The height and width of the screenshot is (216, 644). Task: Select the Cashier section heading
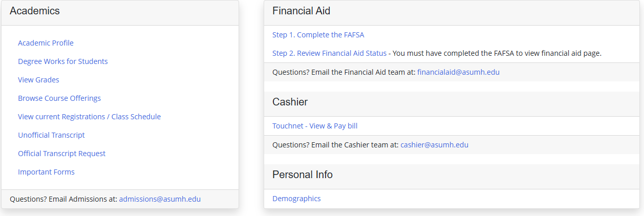click(290, 102)
